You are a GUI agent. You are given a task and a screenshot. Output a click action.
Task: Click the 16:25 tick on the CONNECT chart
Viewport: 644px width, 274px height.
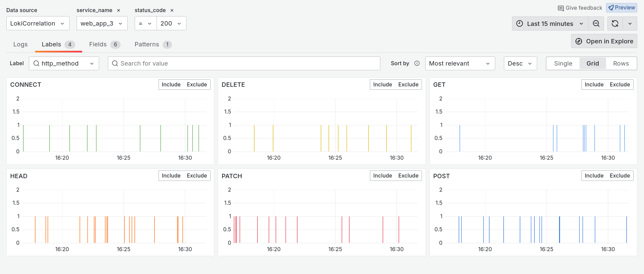(124, 158)
